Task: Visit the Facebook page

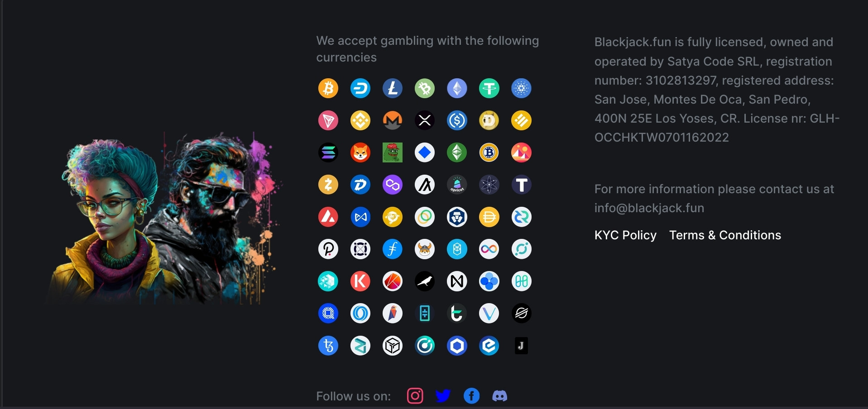Action: pyautogui.click(x=471, y=396)
